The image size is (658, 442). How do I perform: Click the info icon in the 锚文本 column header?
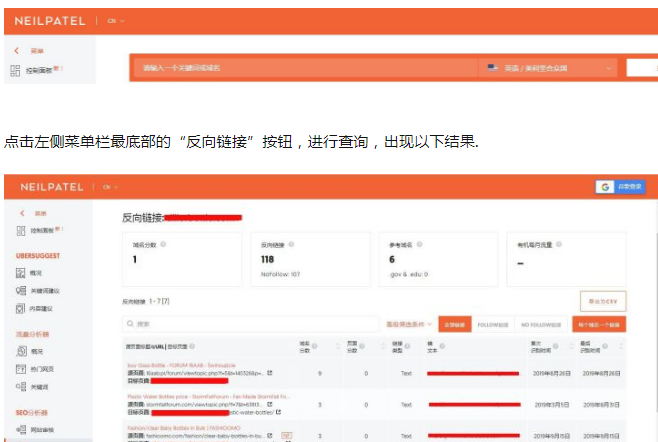(442, 346)
